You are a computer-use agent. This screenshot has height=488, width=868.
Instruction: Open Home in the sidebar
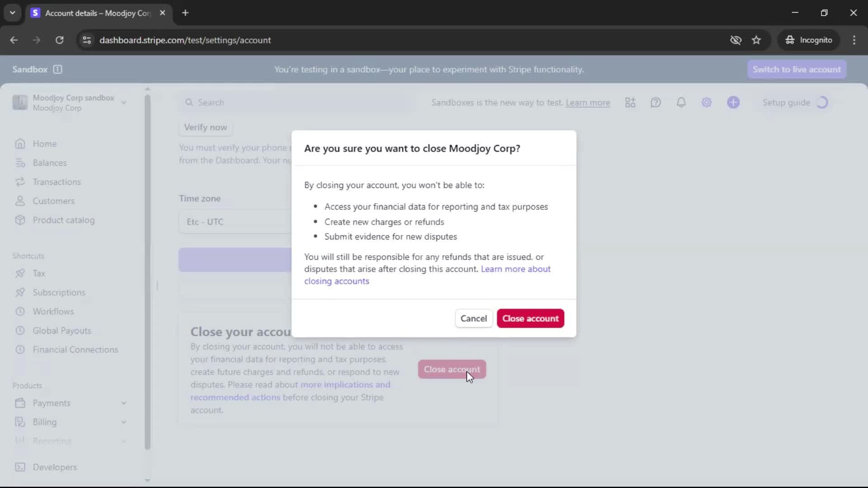click(x=44, y=144)
